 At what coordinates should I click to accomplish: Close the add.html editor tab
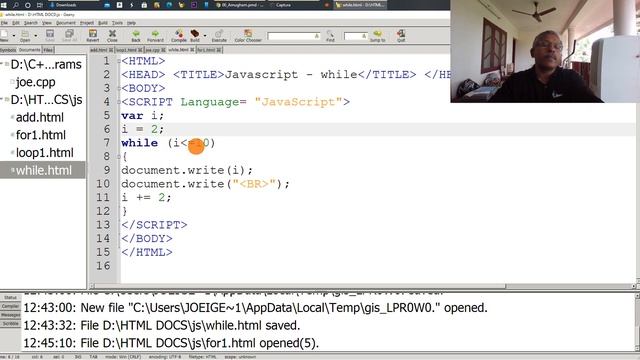(111, 50)
